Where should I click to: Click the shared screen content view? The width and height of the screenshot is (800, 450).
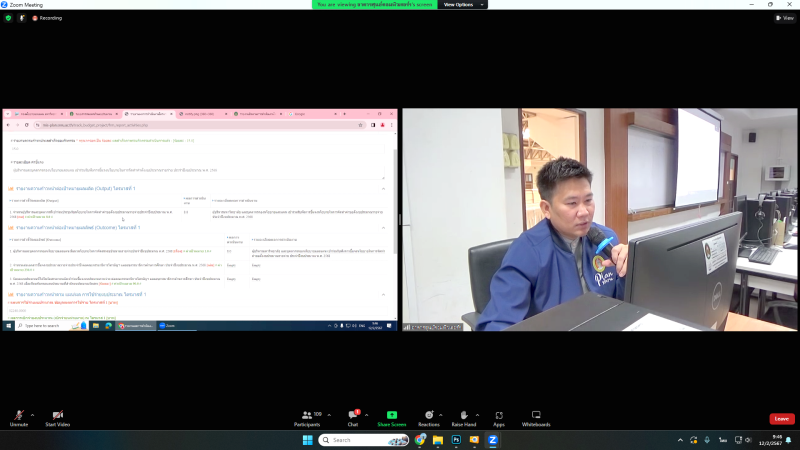tap(200, 220)
